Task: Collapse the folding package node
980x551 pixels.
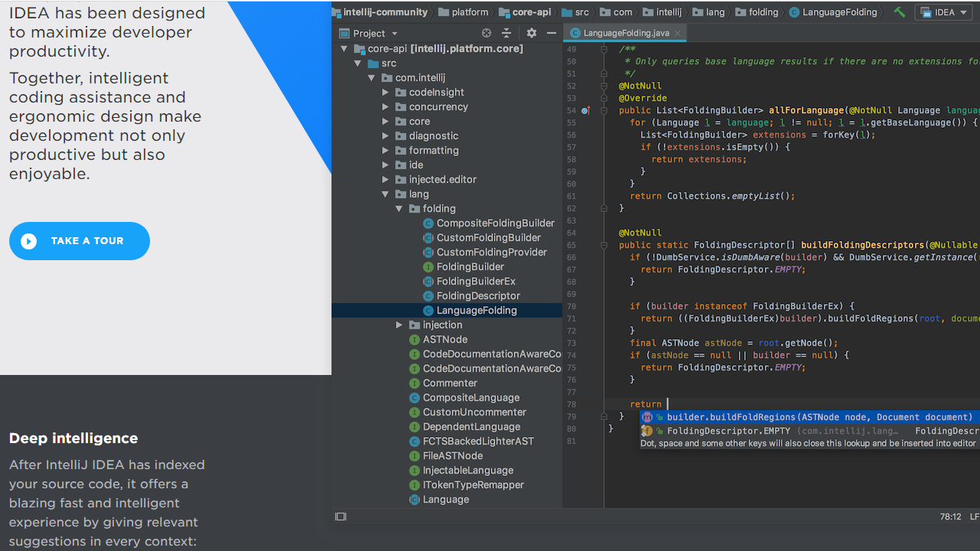Action: click(x=400, y=209)
